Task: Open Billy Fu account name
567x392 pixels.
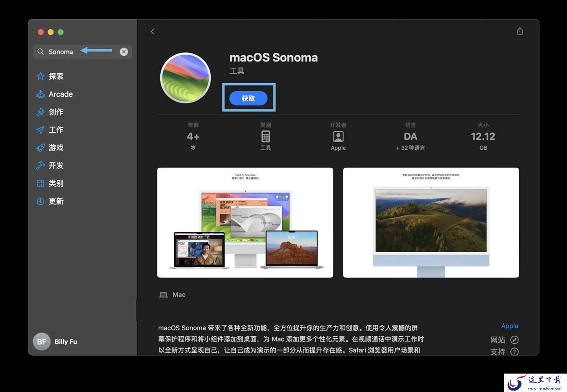Action: point(66,341)
